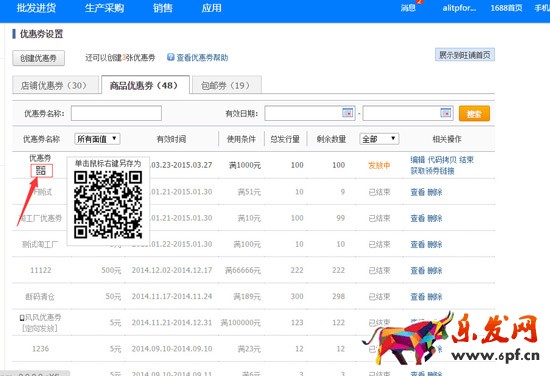Click the phone icon next to 凤凤优惠券

coord(22,318)
